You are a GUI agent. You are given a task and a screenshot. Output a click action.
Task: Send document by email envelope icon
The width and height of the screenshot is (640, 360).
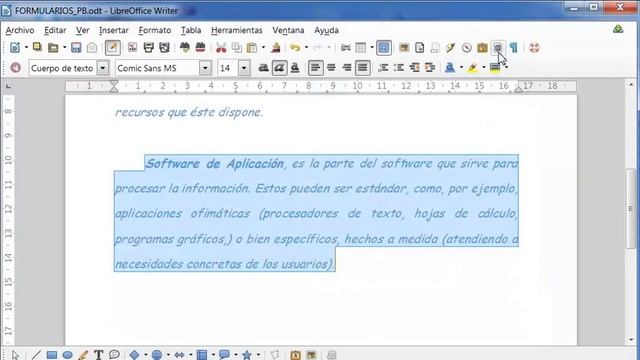pyautogui.click(x=92, y=47)
